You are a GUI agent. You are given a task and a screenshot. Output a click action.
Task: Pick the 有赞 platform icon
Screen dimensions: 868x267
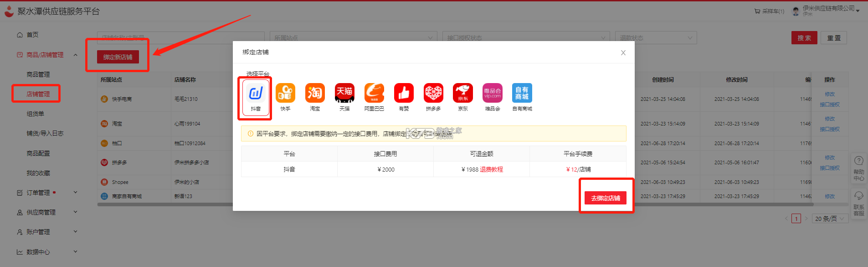coord(404,93)
